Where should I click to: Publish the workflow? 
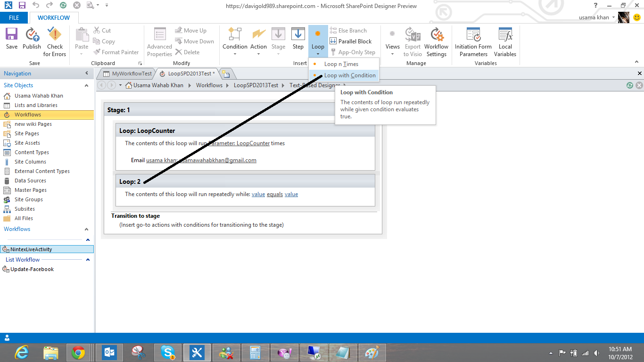[32, 39]
